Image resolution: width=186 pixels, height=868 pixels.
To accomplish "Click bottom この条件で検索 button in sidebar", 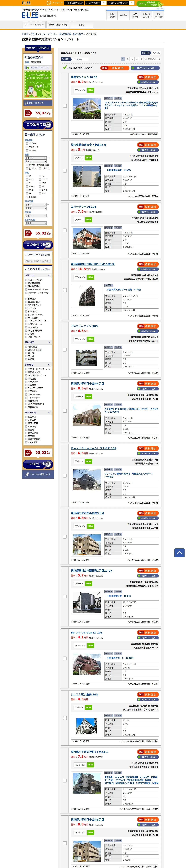I will coord(38,464).
